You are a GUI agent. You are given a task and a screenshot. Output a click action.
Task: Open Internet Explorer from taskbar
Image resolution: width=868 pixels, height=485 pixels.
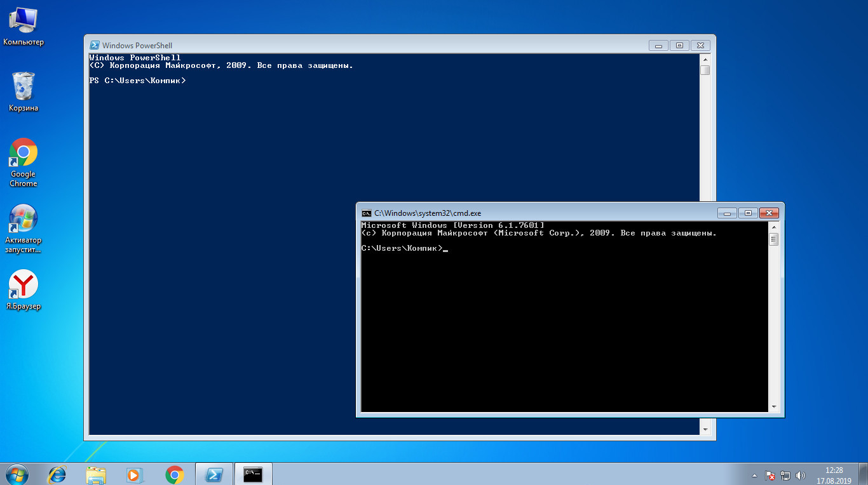click(x=58, y=474)
